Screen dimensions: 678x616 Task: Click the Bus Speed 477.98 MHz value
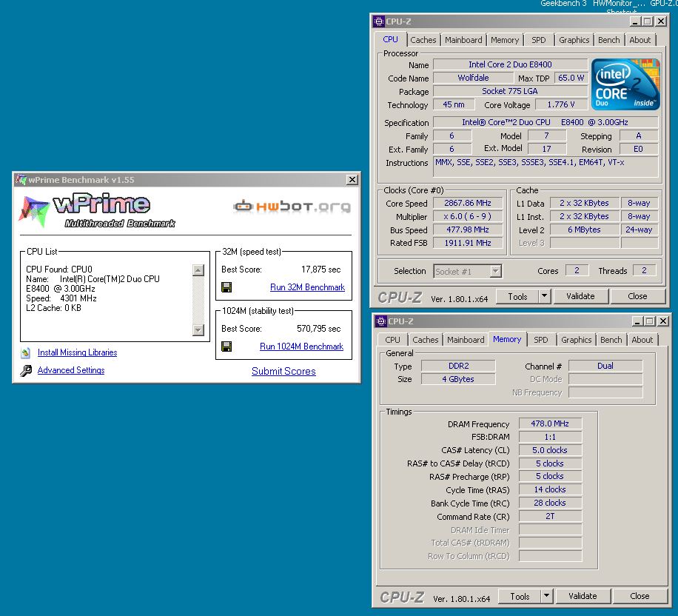click(x=468, y=230)
